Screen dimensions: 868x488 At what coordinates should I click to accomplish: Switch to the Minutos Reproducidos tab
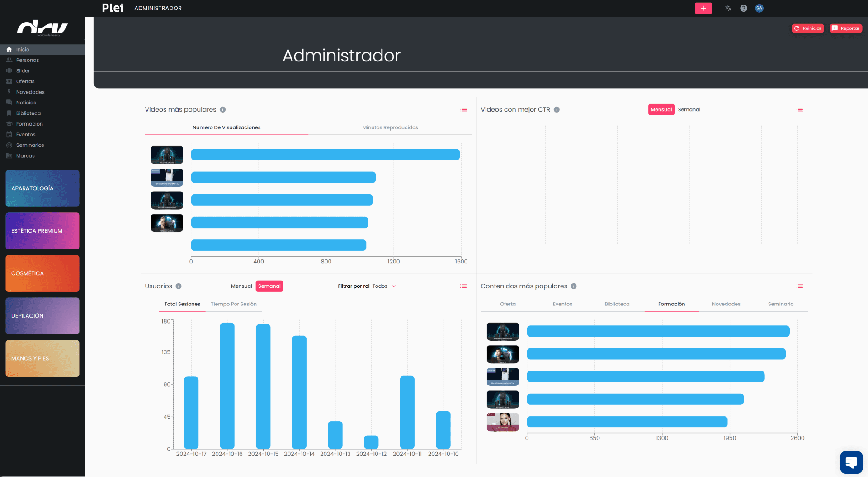click(390, 127)
